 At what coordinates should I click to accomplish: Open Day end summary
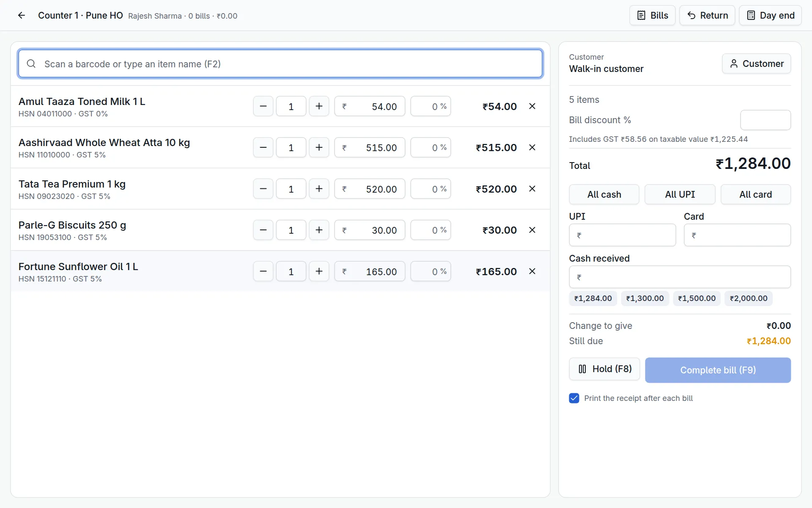pos(770,16)
